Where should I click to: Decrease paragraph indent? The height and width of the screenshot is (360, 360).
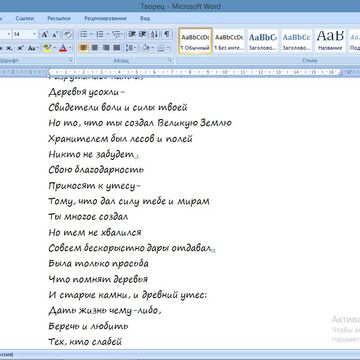click(132, 34)
